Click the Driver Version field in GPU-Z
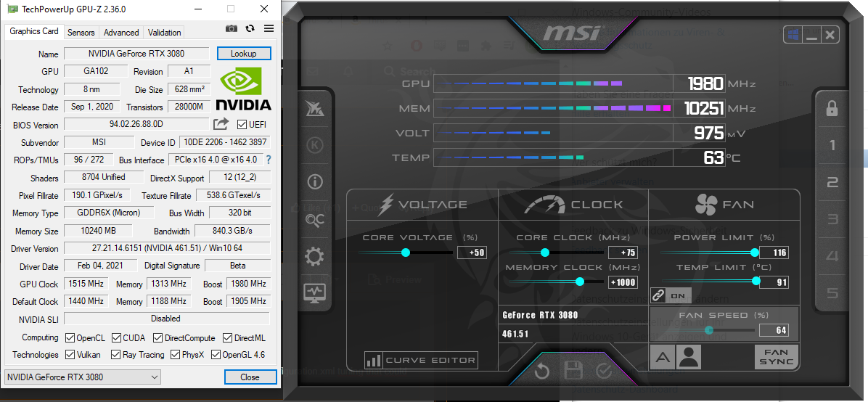This screenshot has height=402, width=868. [167, 249]
